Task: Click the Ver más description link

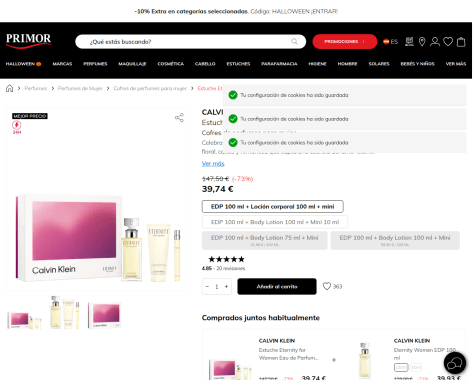Action: (x=213, y=164)
